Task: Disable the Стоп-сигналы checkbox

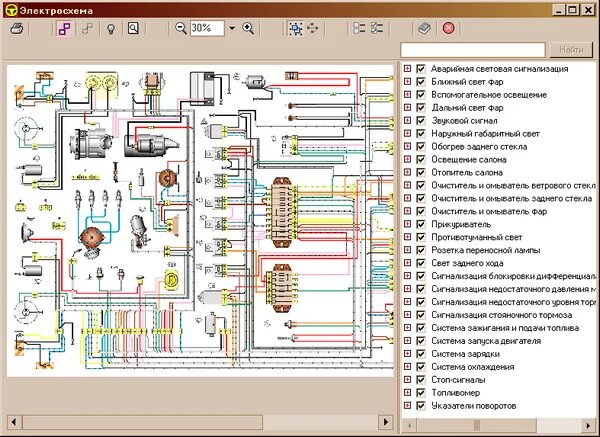Action: coord(421,380)
